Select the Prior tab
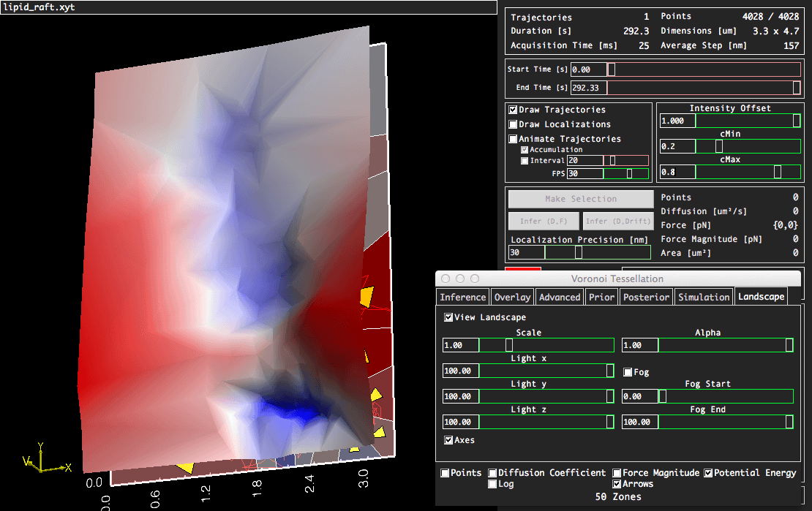The height and width of the screenshot is (511, 812). tap(601, 297)
